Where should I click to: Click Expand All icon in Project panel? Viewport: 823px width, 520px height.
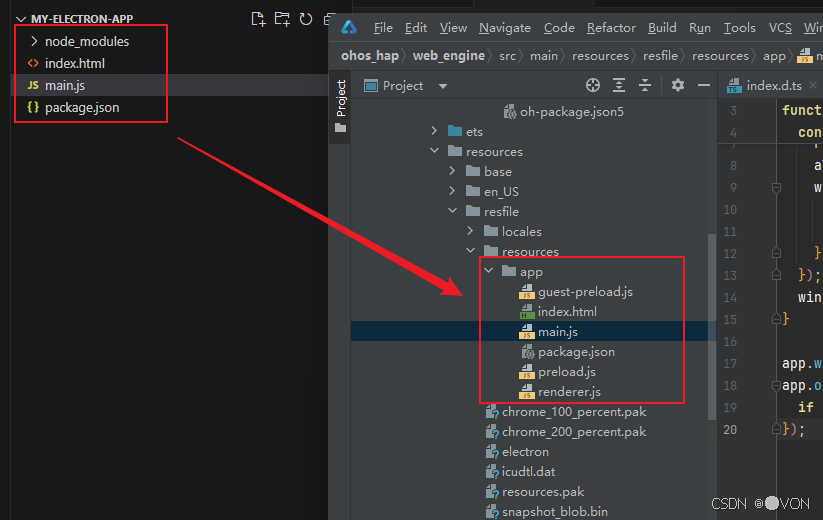(x=619, y=85)
